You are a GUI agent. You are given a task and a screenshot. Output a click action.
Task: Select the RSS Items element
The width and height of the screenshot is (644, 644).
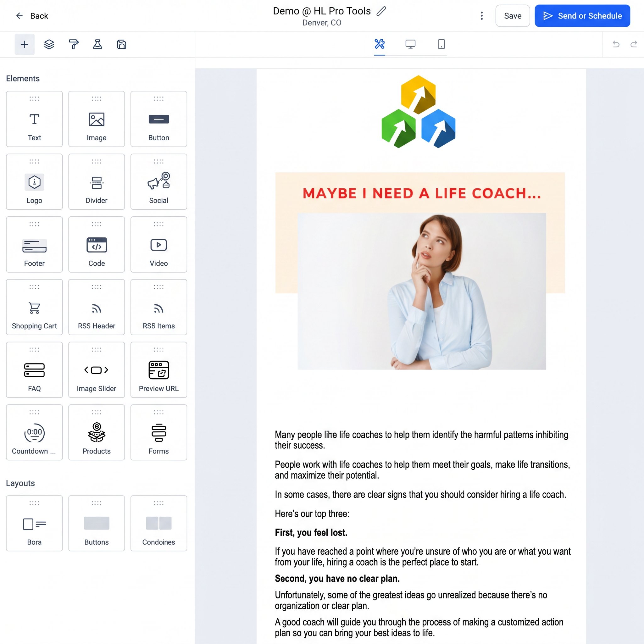(159, 307)
